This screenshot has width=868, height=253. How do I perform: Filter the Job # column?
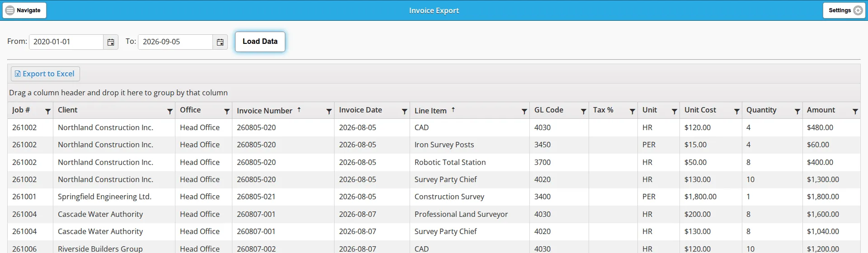coord(47,111)
